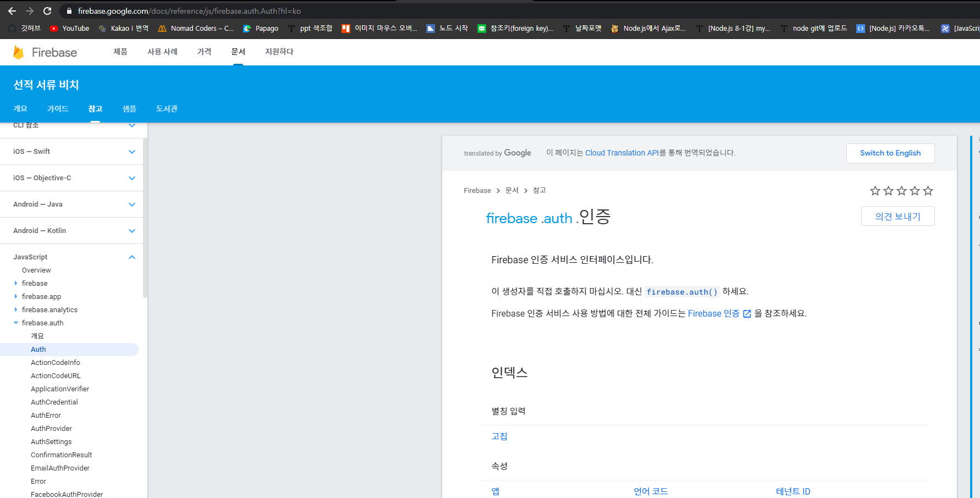Open AuthProvider in the sidebar
Screen dimensions: 980x498
(x=51, y=429)
